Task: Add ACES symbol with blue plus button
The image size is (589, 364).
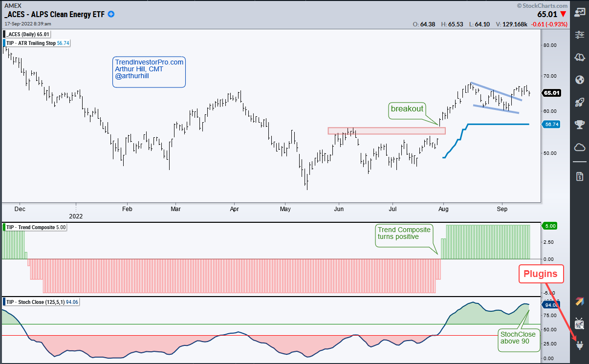Action: (x=111, y=14)
